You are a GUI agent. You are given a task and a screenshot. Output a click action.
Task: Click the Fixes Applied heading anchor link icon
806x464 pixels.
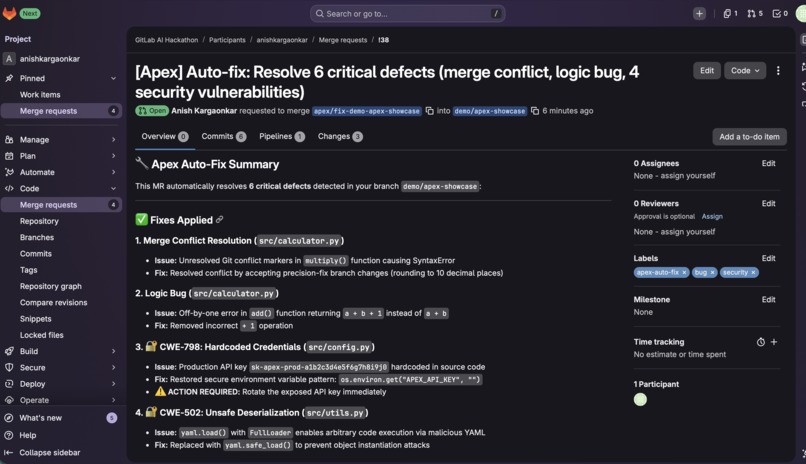(219, 220)
